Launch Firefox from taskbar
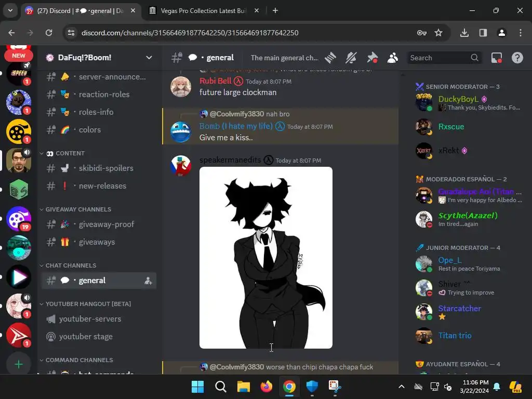Screen dimensions: 532x399 [x=267, y=387]
